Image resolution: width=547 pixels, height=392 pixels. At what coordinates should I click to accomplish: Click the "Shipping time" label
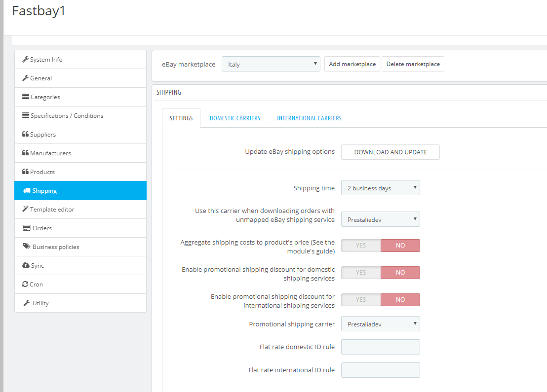coord(314,188)
